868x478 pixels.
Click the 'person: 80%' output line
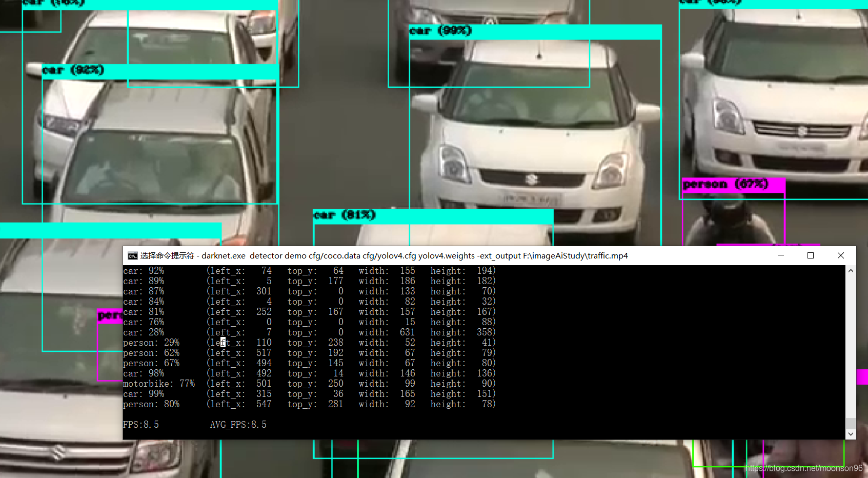pos(310,404)
